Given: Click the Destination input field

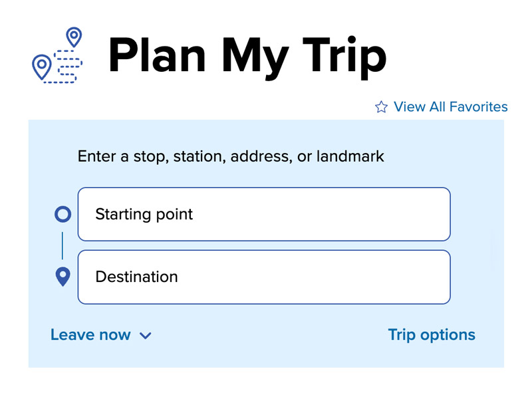Looking at the screenshot, I should coord(264,277).
